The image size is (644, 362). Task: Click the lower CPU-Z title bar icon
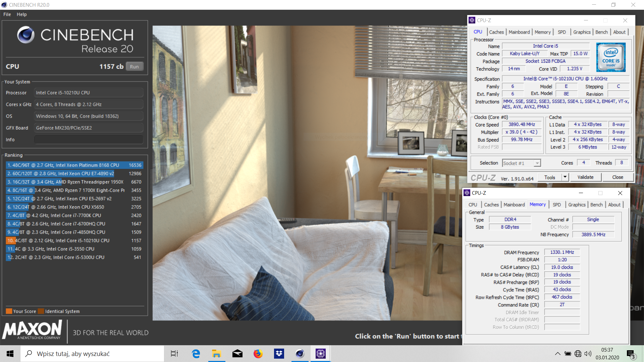pyautogui.click(x=467, y=193)
